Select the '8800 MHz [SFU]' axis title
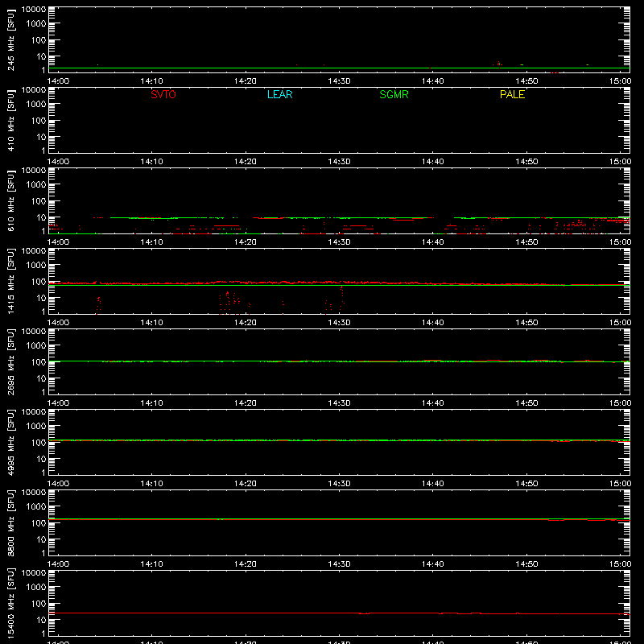Viewport: 644px width, 644px height. pos(10,522)
